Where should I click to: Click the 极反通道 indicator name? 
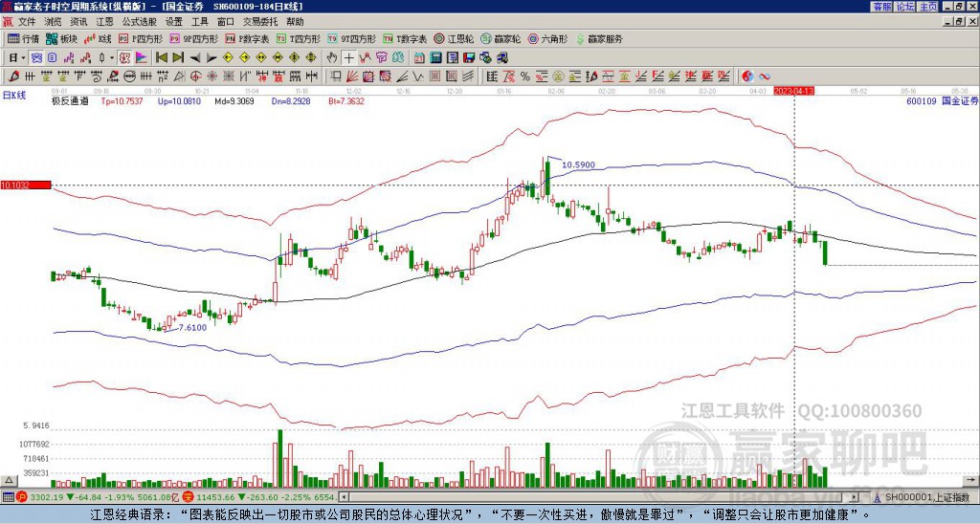point(70,100)
